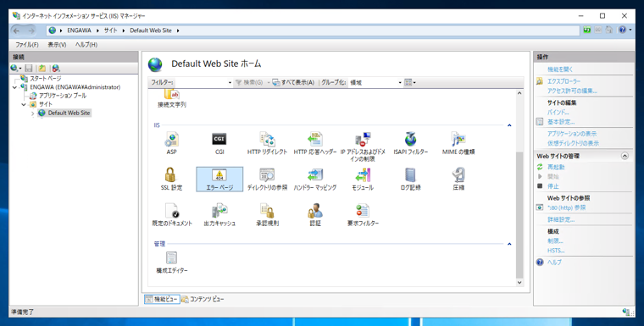Click the globe connect icon with dropdown in connections toolbar
The image size is (644, 326).
click(x=16, y=68)
